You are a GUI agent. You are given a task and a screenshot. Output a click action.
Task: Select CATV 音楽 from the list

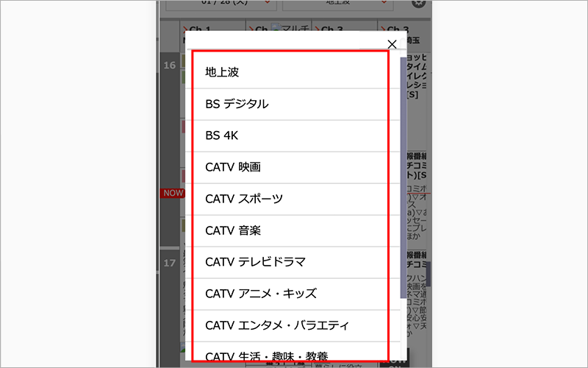click(290, 230)
